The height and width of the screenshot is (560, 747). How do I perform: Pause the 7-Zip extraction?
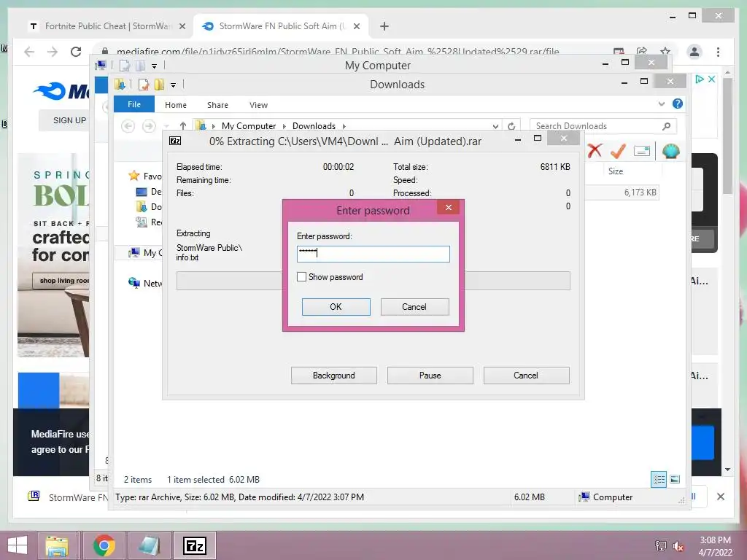coord(430,376)
